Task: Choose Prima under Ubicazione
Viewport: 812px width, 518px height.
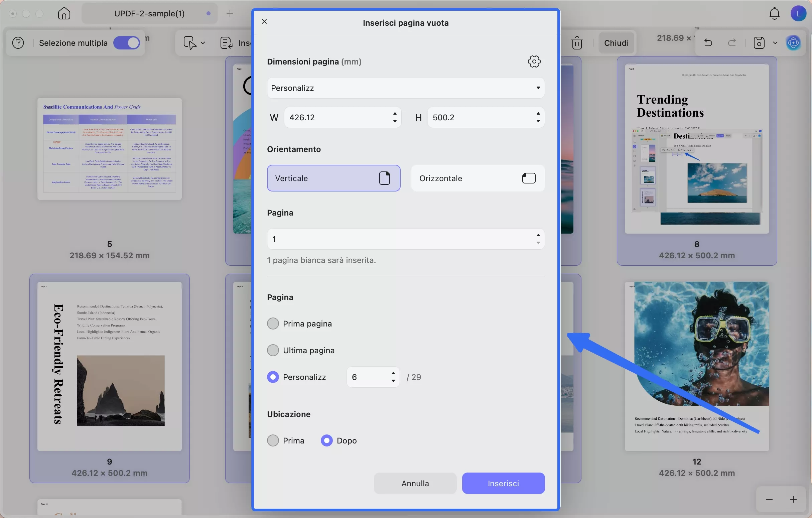Action: pyautogui.click(x=273, y=440)
